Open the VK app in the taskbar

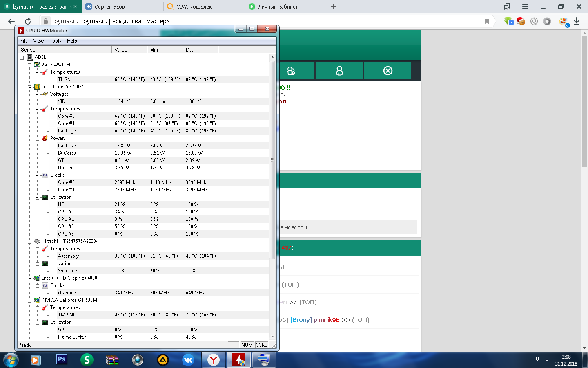188,360
